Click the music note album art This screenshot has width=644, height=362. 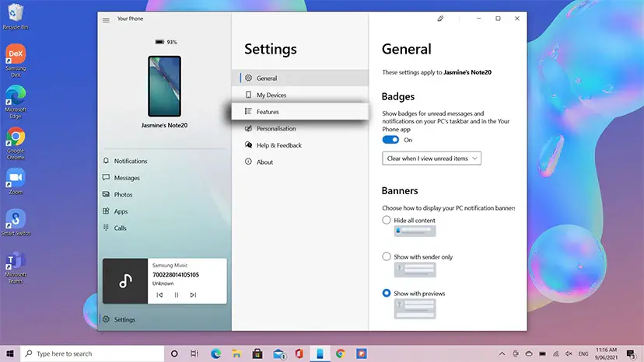click(x=125, y=281)
